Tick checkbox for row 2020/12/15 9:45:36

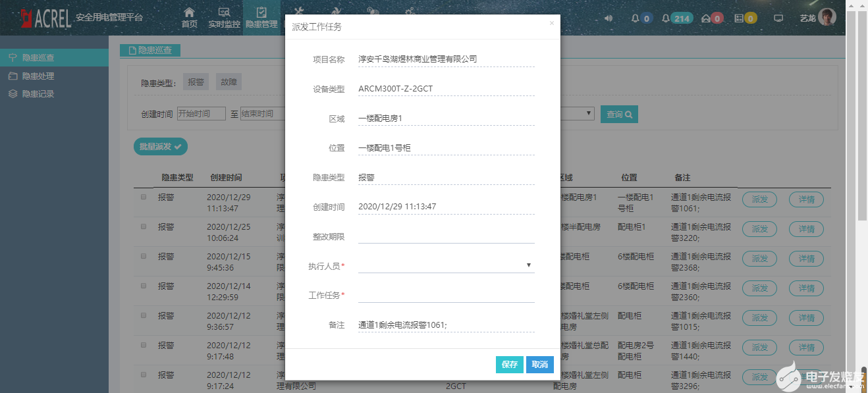144,256
